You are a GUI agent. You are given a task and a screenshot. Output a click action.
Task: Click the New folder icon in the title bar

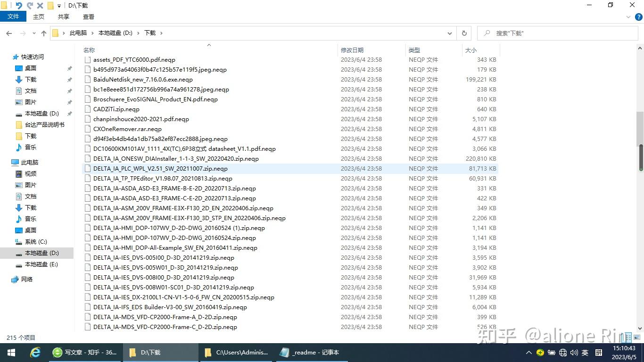[50, 6]
